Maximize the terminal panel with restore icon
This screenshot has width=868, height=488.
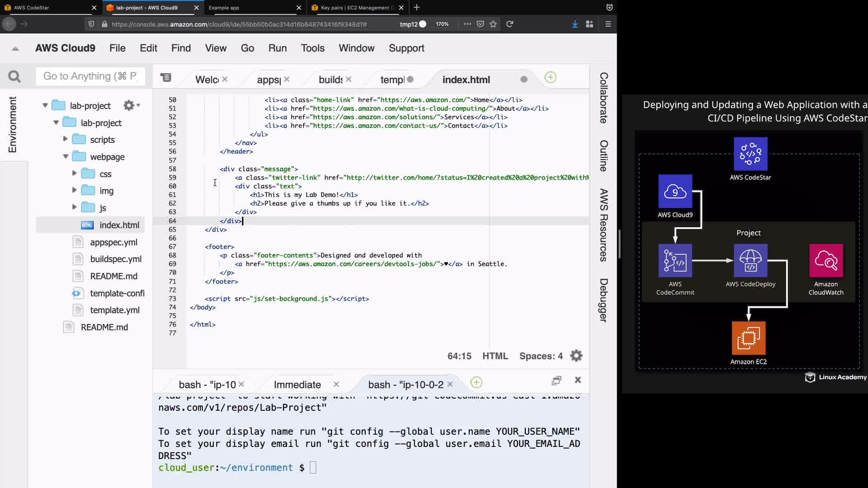point(557,380)
